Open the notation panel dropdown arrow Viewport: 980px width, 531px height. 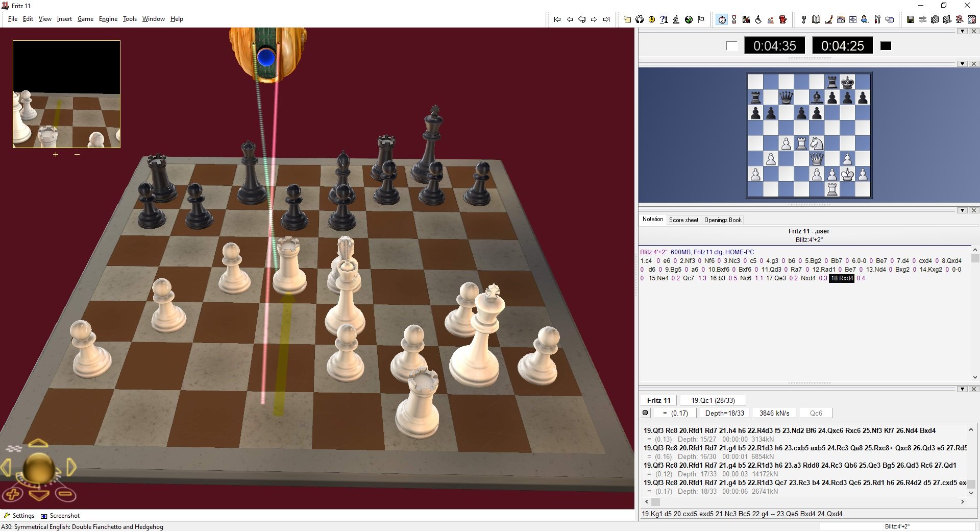click(963, 210)
